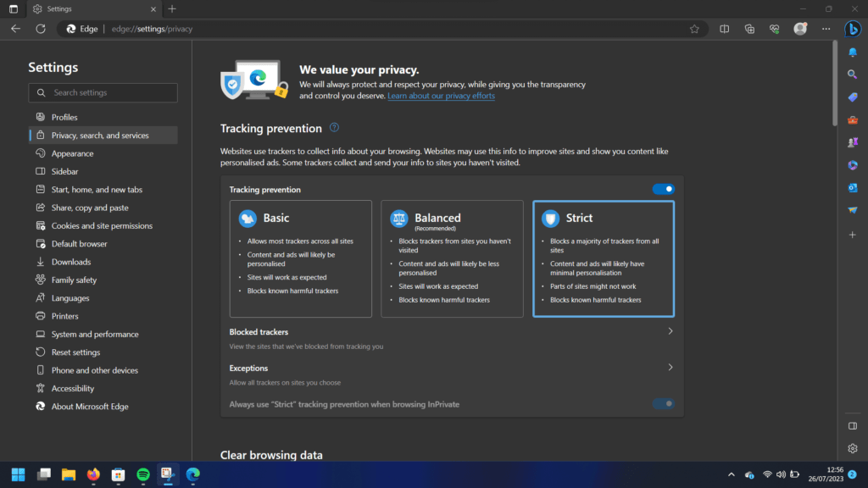The image size is (868, 488).
Task: Open the Tools briefcase sidebar icon
Action: pos(853,120)
